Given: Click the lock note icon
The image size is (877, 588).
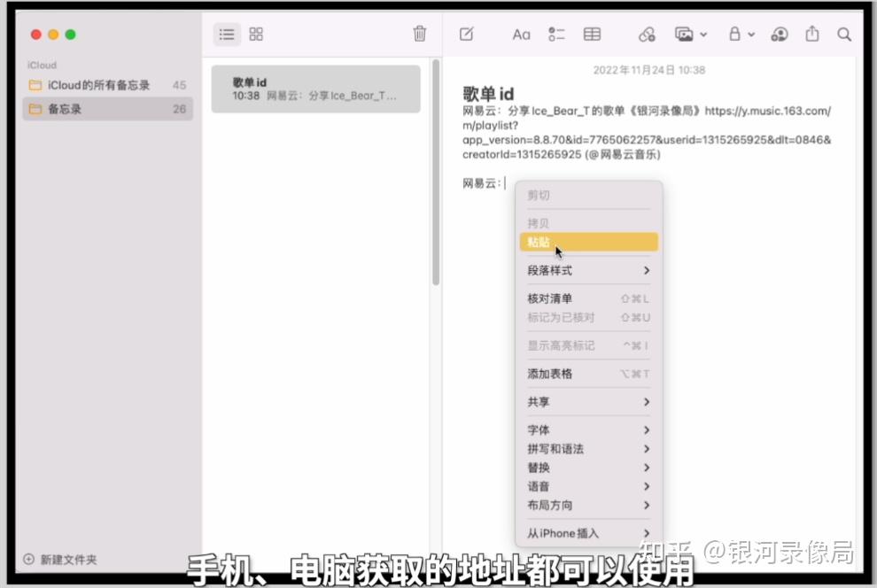Looking at the screenshot, I should pos(735,35).
